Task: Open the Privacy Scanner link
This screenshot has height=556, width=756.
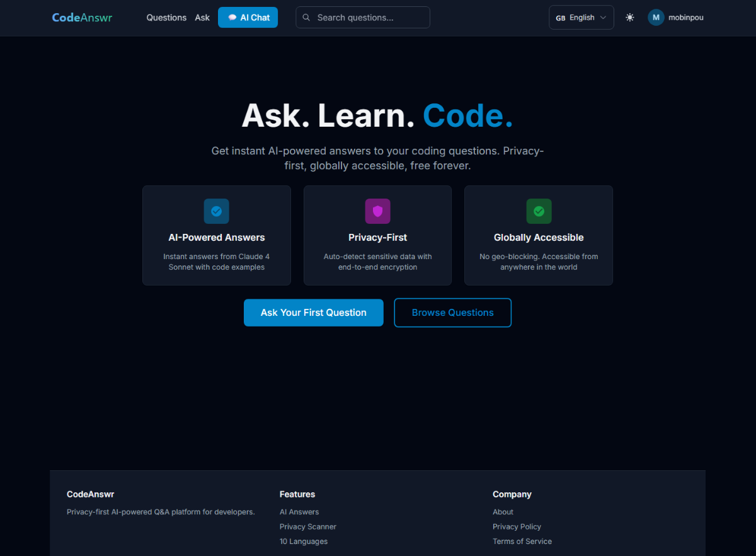Action: tap(307, 526)
